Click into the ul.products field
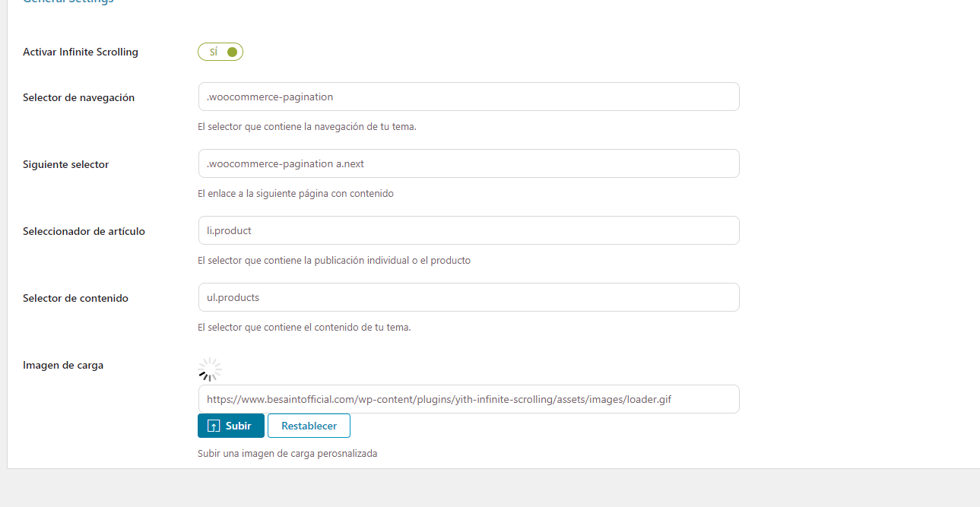The width and height of the screenshot is (980, 507). pos(468,297)
